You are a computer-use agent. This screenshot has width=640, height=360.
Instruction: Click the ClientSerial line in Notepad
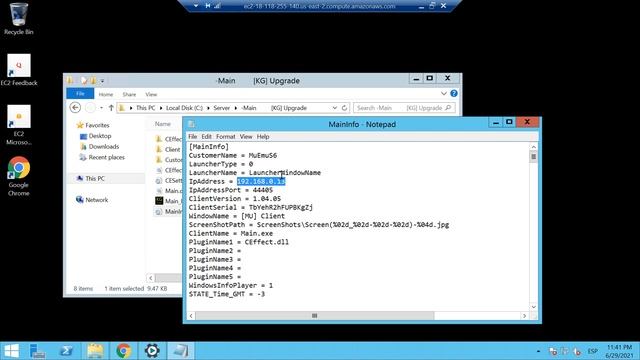tap(251, 207)
